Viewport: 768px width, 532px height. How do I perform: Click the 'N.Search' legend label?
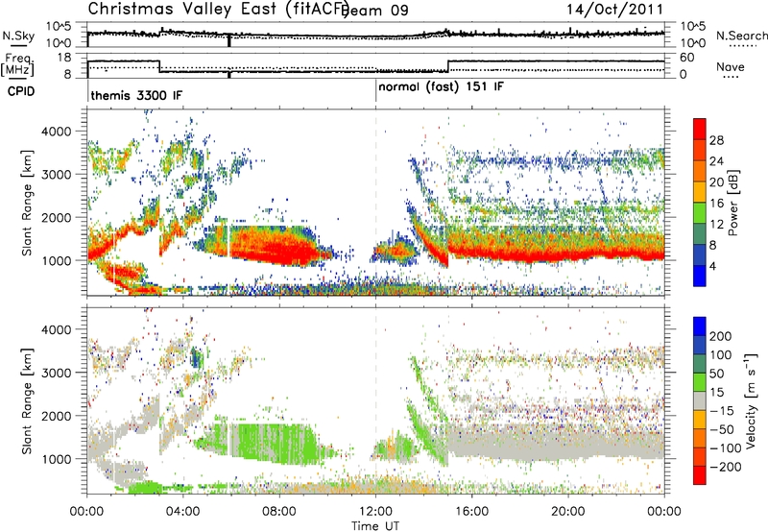click(x=741, y=36)
